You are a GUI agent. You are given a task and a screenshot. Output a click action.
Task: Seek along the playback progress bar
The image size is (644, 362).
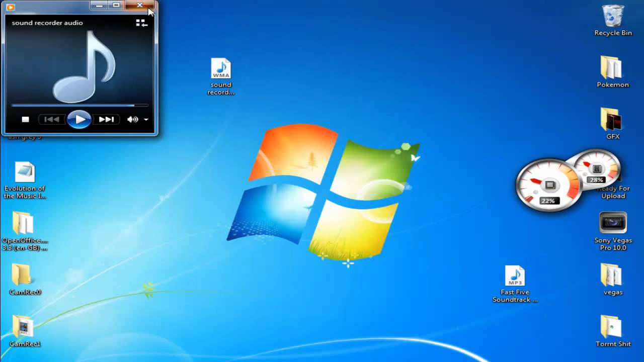80,106
